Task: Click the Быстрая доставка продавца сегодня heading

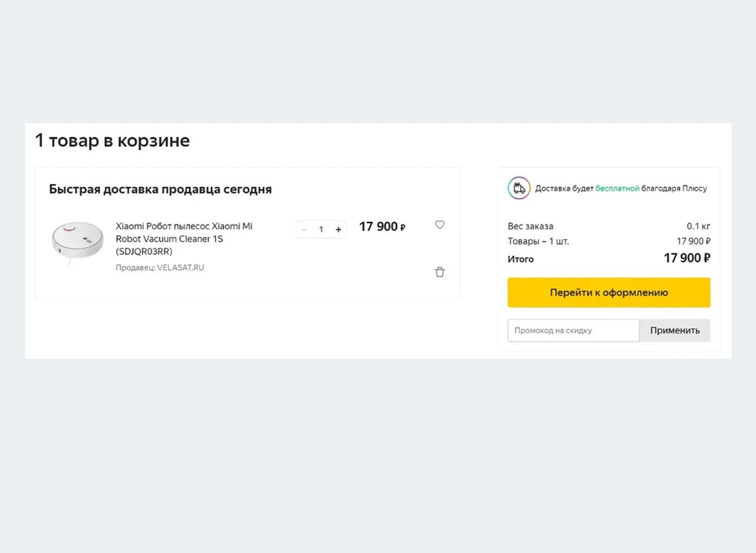Action: (160, 189)
